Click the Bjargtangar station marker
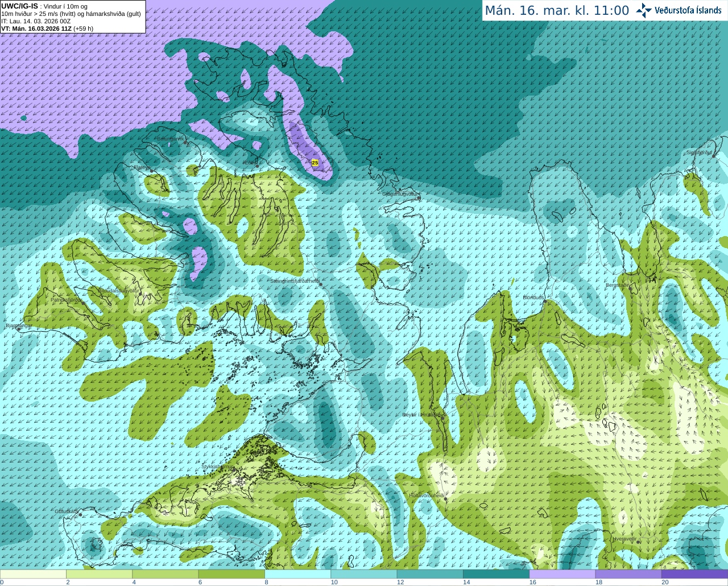Viewport: 728px width, 586px height. click(18, 328)
